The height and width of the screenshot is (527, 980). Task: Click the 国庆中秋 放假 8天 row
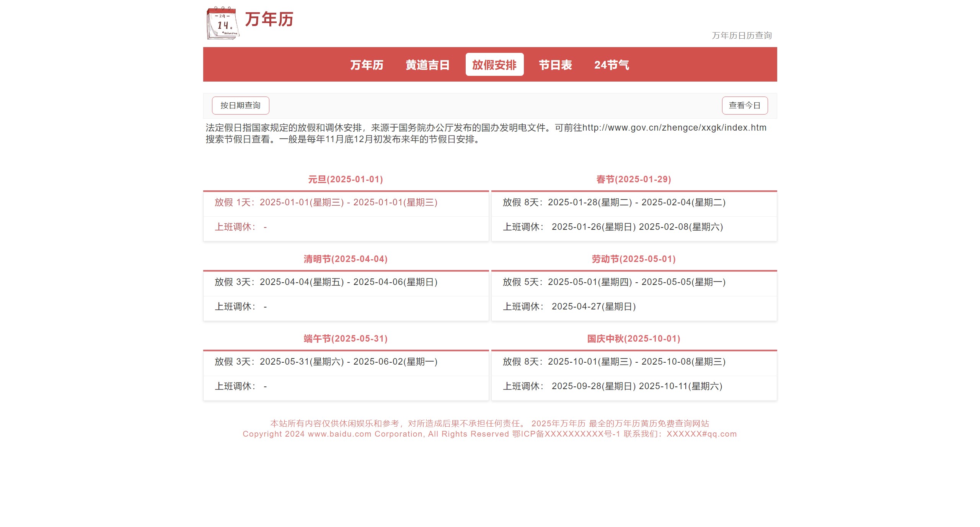(x=614, y=362)
